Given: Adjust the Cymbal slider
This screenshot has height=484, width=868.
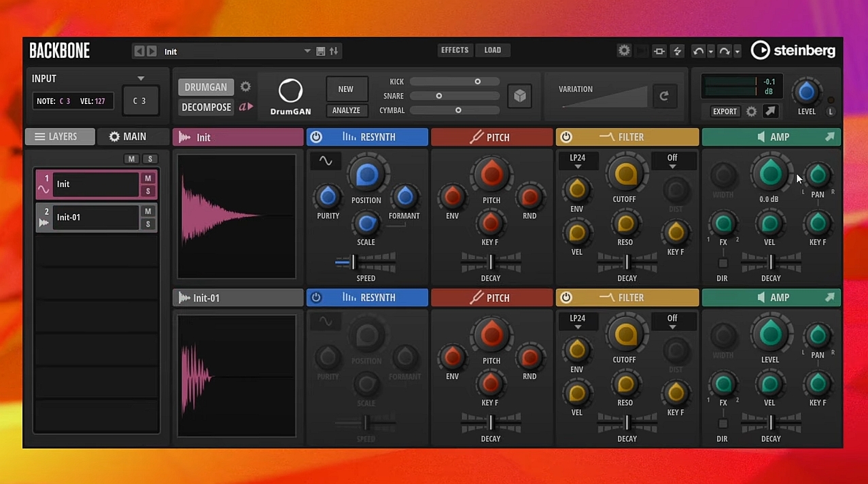Looking at the screenshot, I should tap(455, 110).
